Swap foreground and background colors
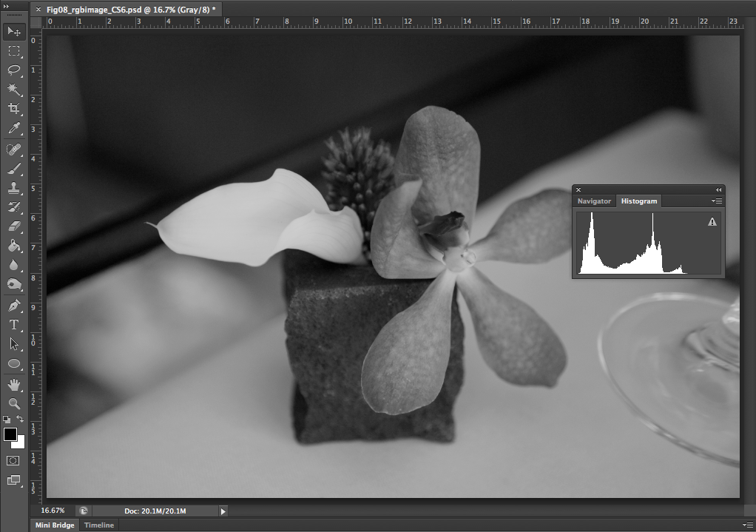Image resolution: width=756 pixels, height=532 pixels. coord(21,420)
